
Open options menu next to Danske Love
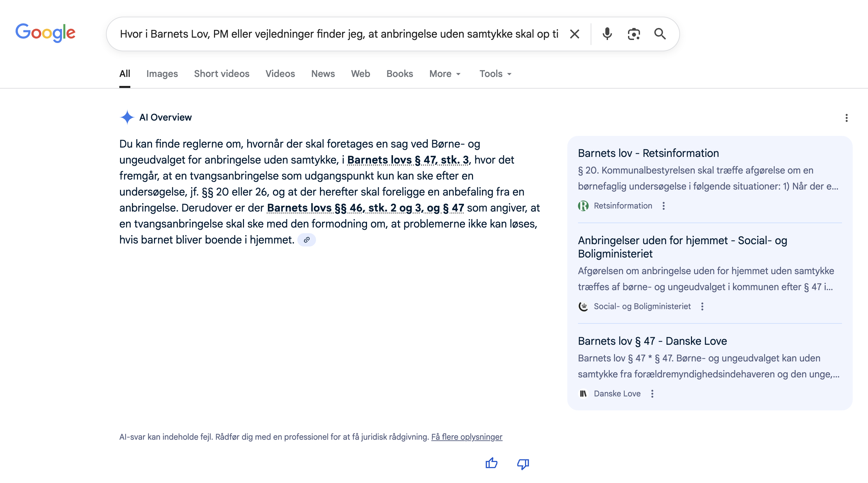652,394
